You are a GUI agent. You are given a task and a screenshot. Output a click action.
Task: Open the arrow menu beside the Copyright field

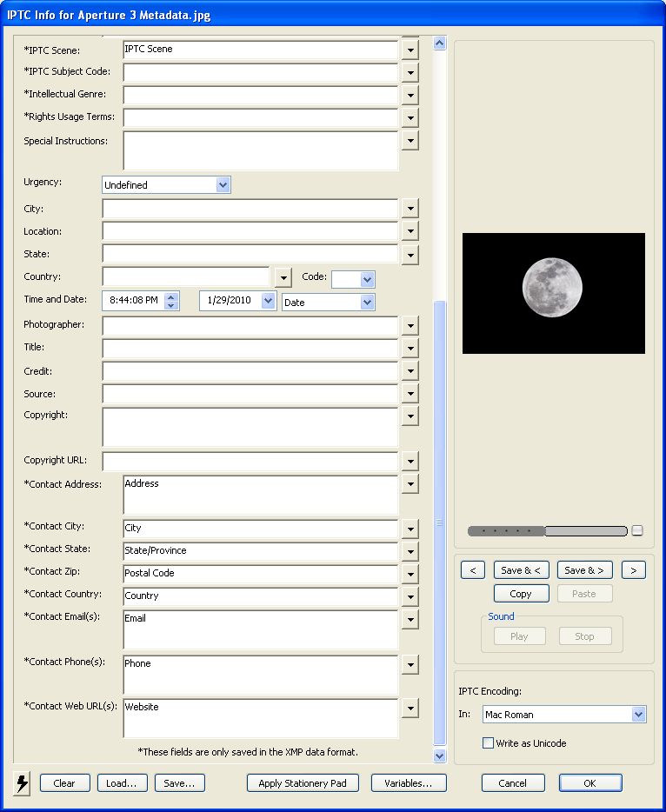[x=410, y=416]
